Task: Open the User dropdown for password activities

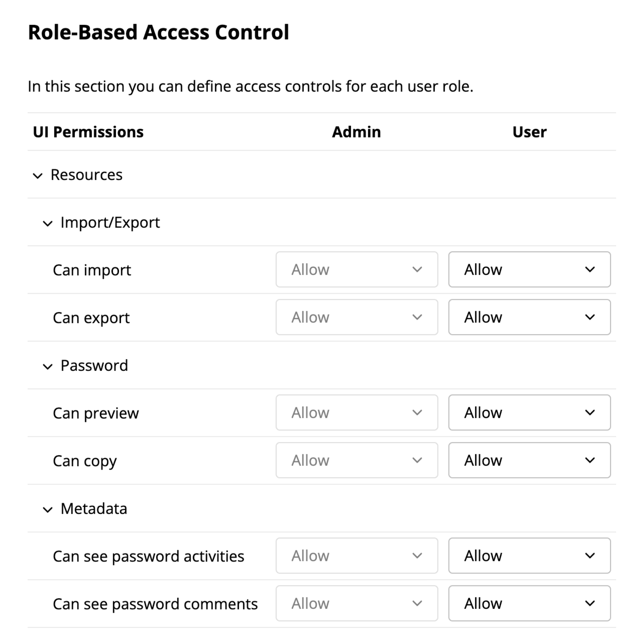Action: tap(529, 556)
